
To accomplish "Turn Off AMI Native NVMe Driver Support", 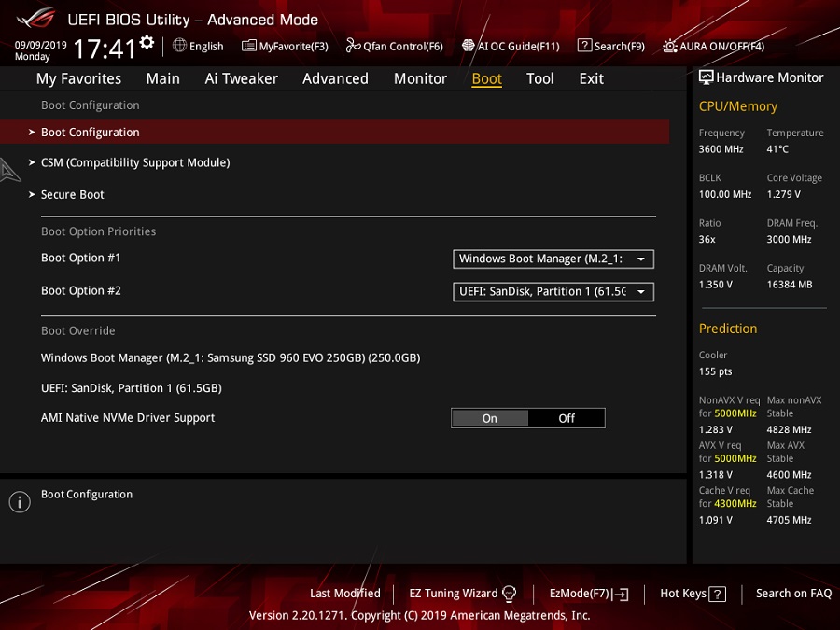I will point(567,418).
